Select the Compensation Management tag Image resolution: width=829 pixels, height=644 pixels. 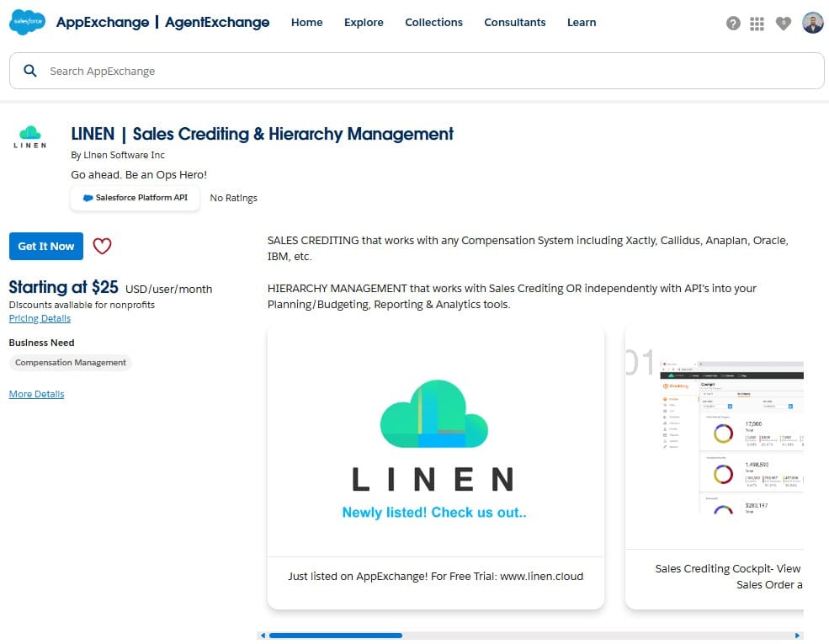[71, 363]
